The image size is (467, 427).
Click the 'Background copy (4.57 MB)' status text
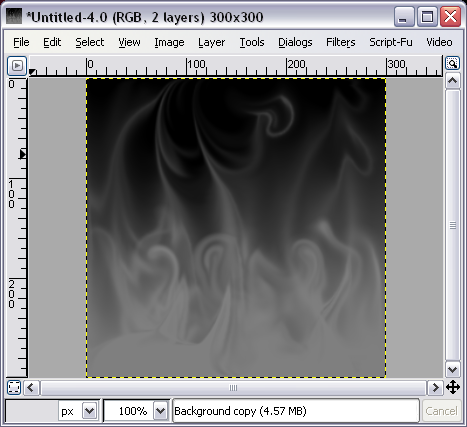tap(240, 411)
